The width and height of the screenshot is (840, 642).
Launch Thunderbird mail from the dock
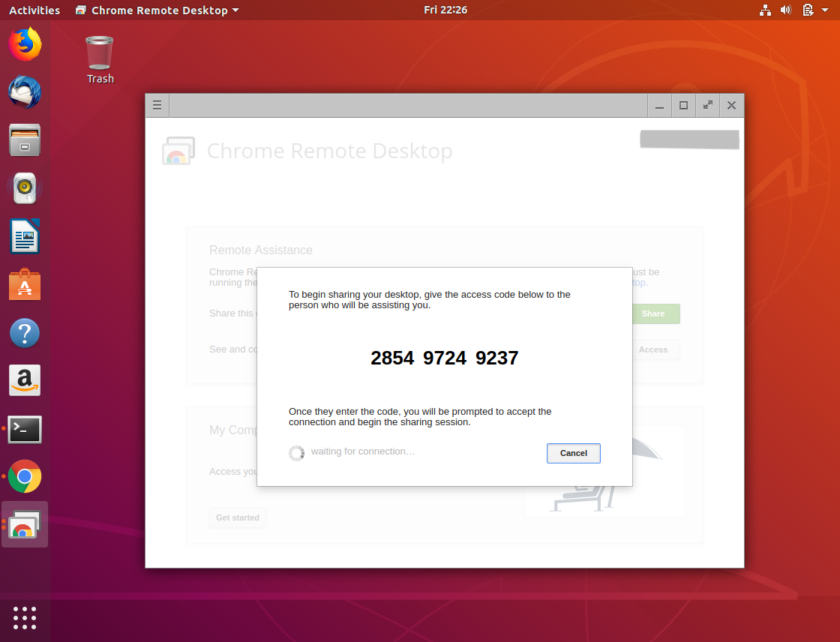point(25,92)
